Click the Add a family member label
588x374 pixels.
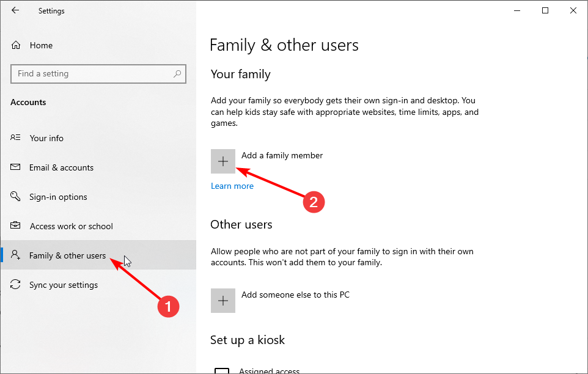coord(282,155)
